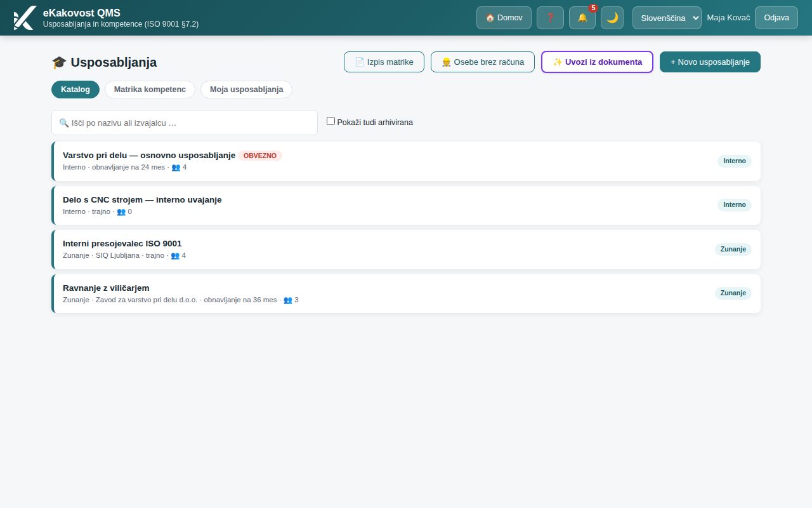Viewport: 812px width, 508px height.
Task: Click participants icon on Ravnanje z viličarjem row
Action: 288,300
